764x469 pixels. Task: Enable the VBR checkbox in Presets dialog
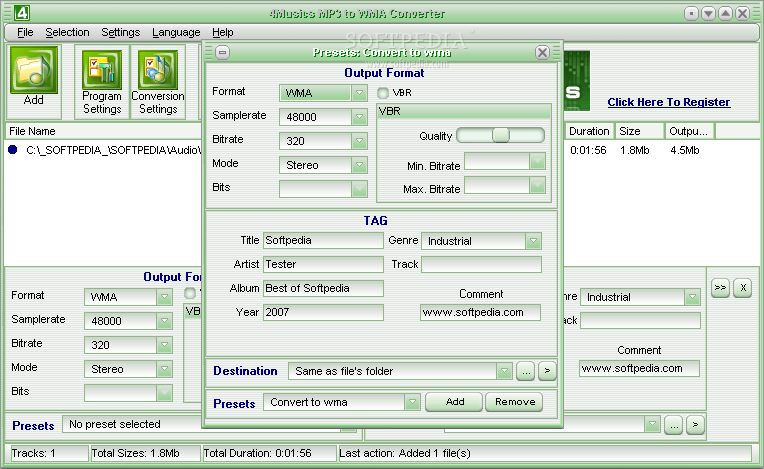point(383,93)
